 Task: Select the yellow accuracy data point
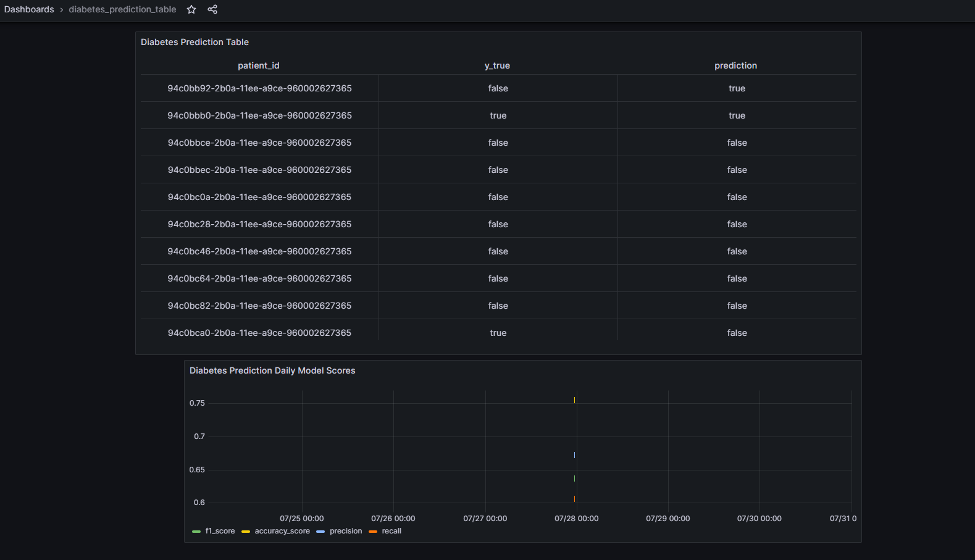[574, 400]
